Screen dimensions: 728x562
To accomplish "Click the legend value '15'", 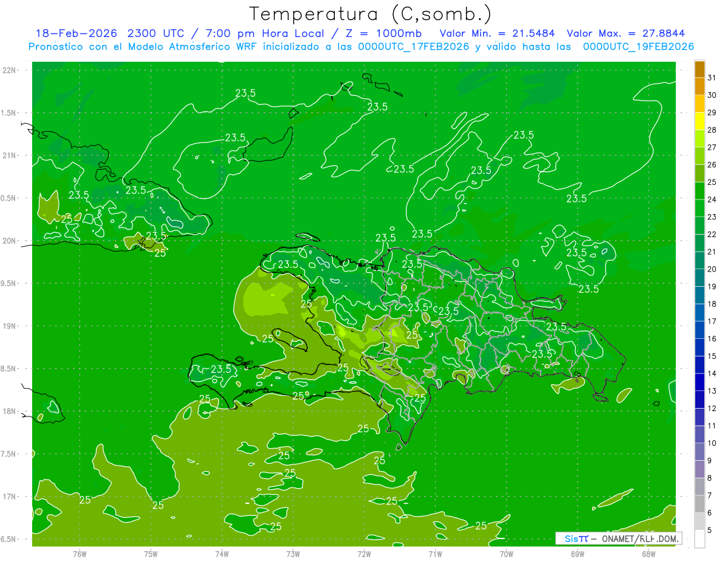I will (x=712, y=356).
